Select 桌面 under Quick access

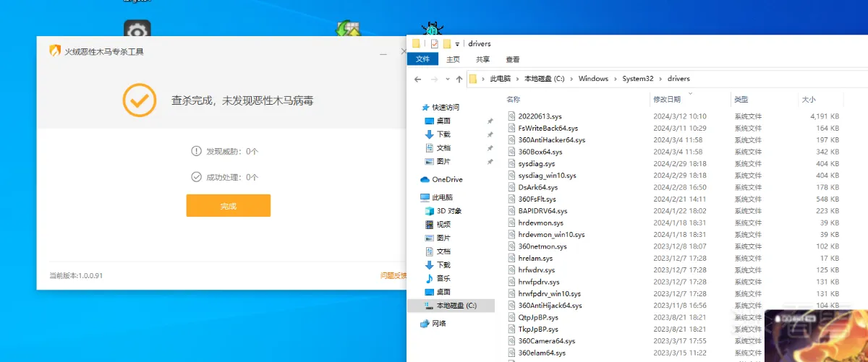(x=443, y=121)
